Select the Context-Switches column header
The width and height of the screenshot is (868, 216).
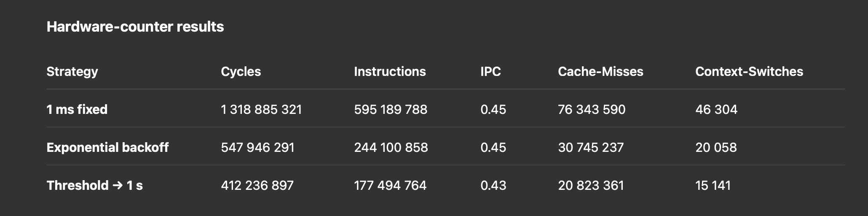pyautogui.click(x=749, y=72)
